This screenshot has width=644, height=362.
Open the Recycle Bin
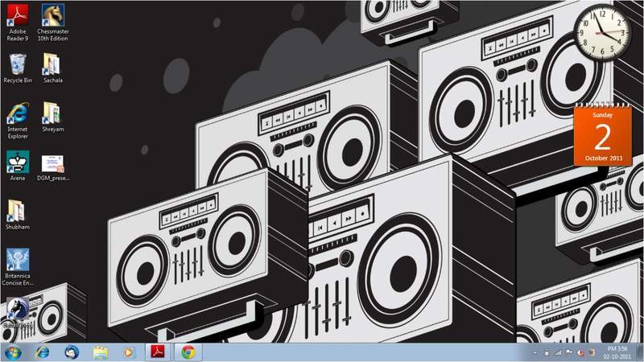pos(18,68)
